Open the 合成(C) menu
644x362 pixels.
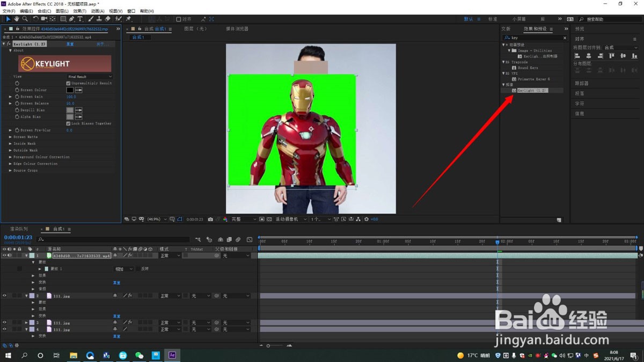45,11
